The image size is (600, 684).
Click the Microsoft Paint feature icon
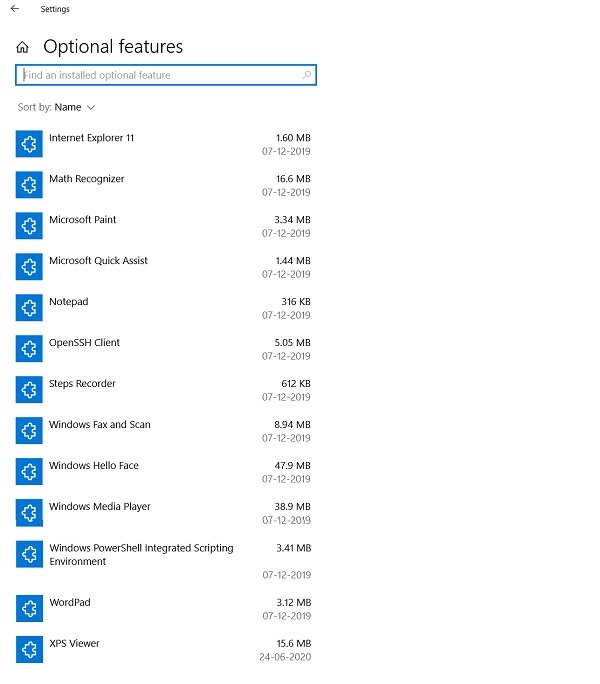[x=29, y=226]
